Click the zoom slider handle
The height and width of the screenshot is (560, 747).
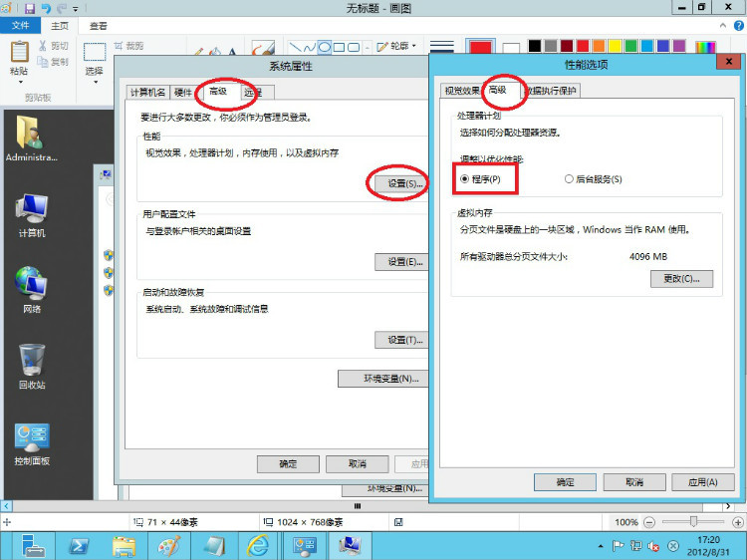point(693,522)
